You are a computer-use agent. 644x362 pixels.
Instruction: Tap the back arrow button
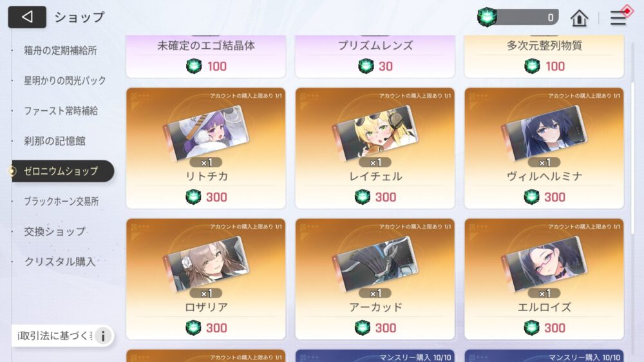click(x=27, y=17)
